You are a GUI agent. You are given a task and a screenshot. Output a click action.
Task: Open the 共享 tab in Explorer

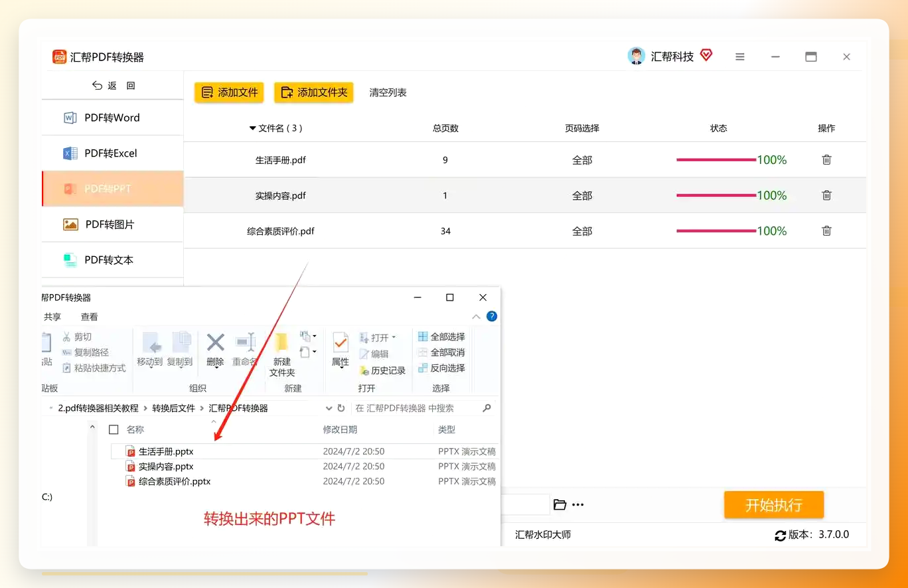coord(52,317)
